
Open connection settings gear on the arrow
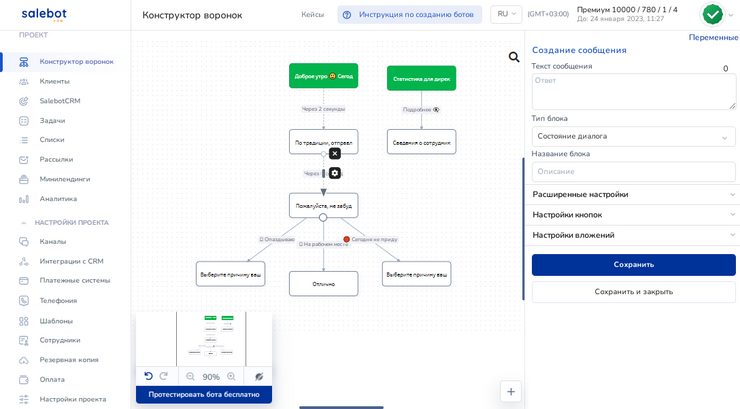335,173
